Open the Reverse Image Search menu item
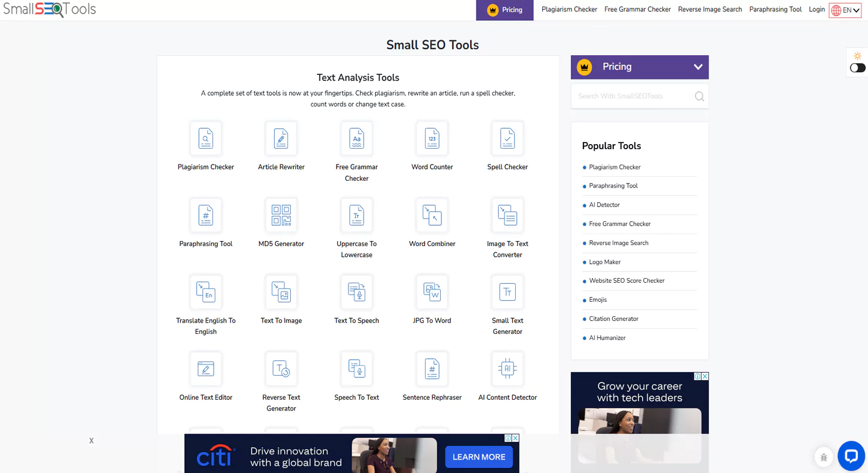Viewport: 868px width, 473px height. 710,9
